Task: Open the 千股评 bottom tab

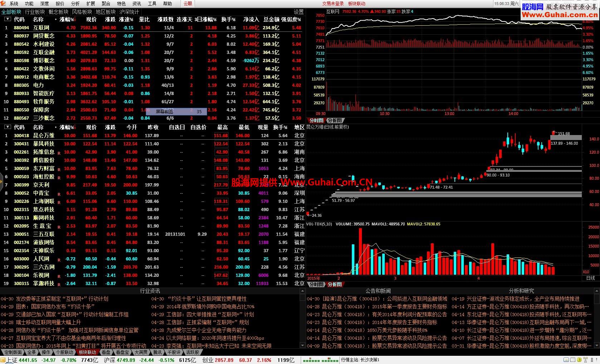Action: (x=174, y=352)
